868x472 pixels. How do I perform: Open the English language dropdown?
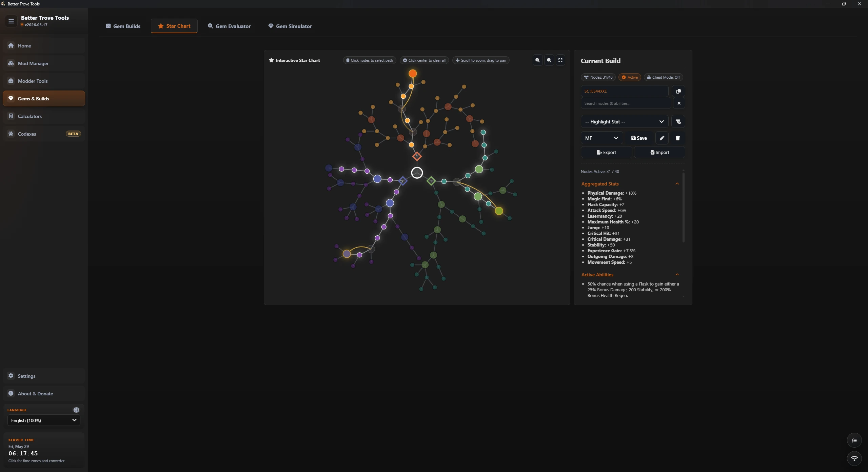44,420
